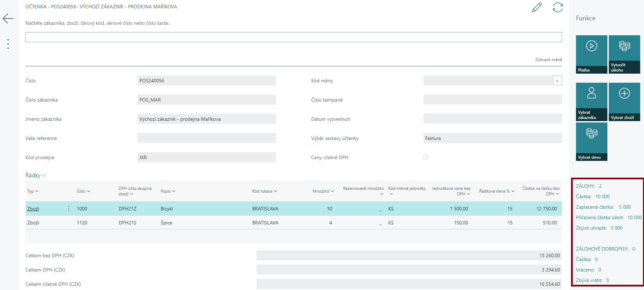Open the Typ column header dropdown
This screenshot has width=644, height=290.
tap(33, 191)
